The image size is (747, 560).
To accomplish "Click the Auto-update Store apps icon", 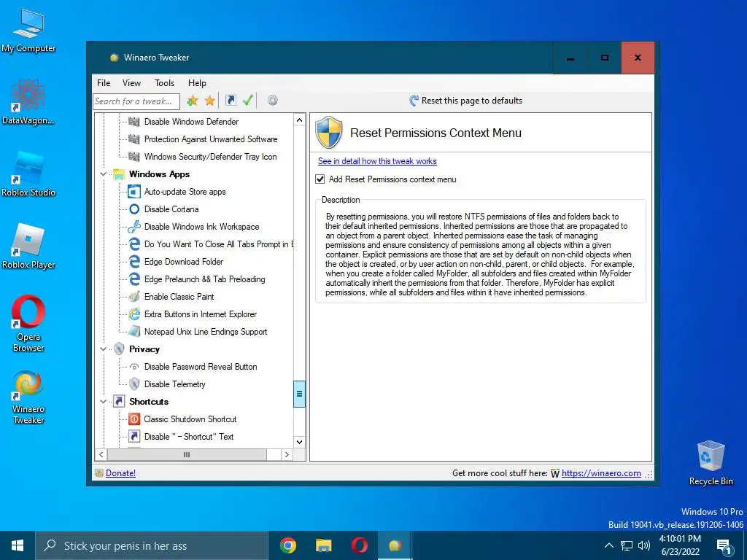I will click(134, 192).
